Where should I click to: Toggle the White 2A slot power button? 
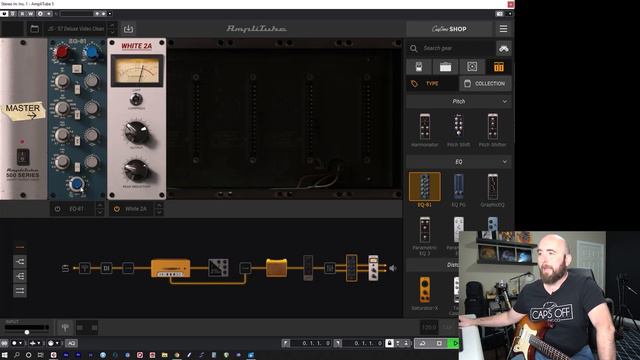[x=117, y=209]
